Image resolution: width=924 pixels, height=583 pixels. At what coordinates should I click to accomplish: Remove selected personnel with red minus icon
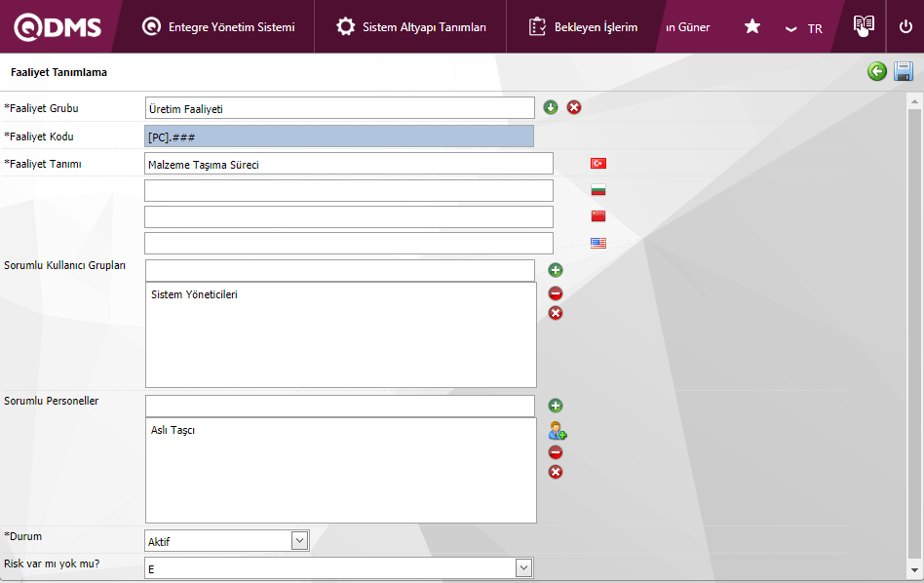click(556, 452)
